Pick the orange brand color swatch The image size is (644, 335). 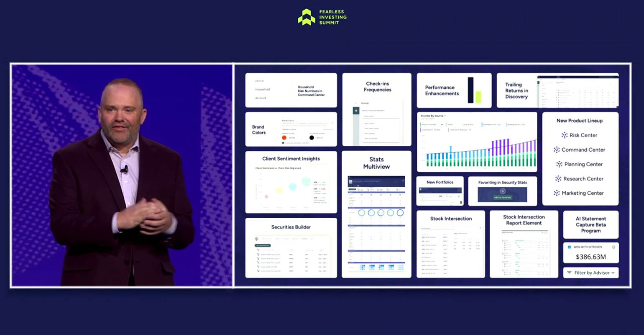284,137
